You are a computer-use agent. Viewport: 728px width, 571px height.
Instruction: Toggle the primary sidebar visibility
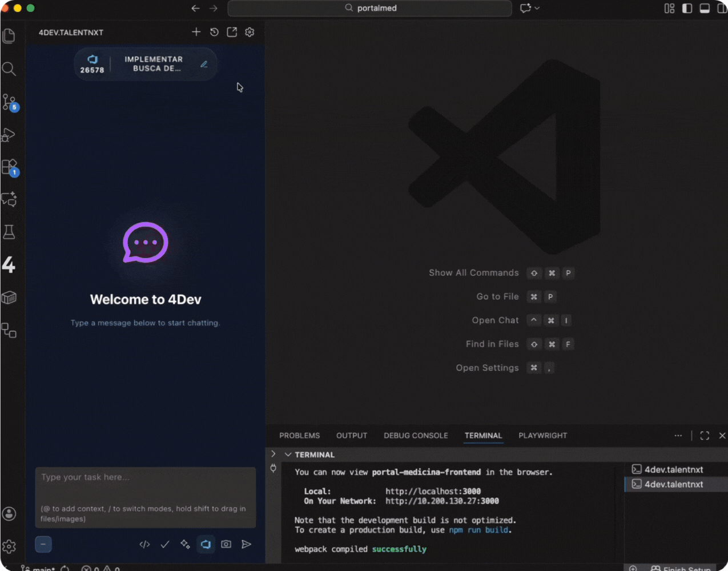687,8
